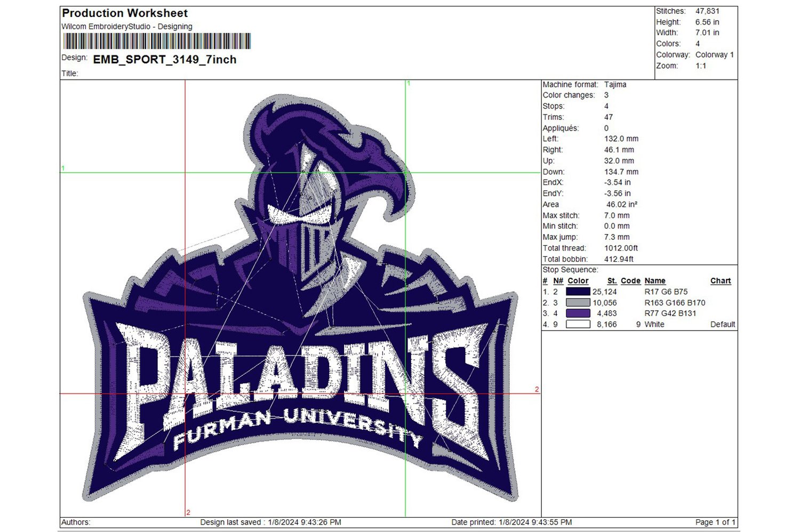The height and width of the screenshot is (532, 800).
Task: Select the "Color" column header
Action: pyautogui.click(x=578, y=281)
